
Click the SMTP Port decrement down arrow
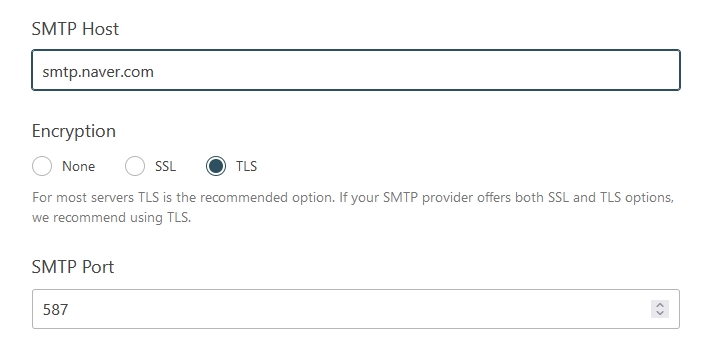(660, 313)
